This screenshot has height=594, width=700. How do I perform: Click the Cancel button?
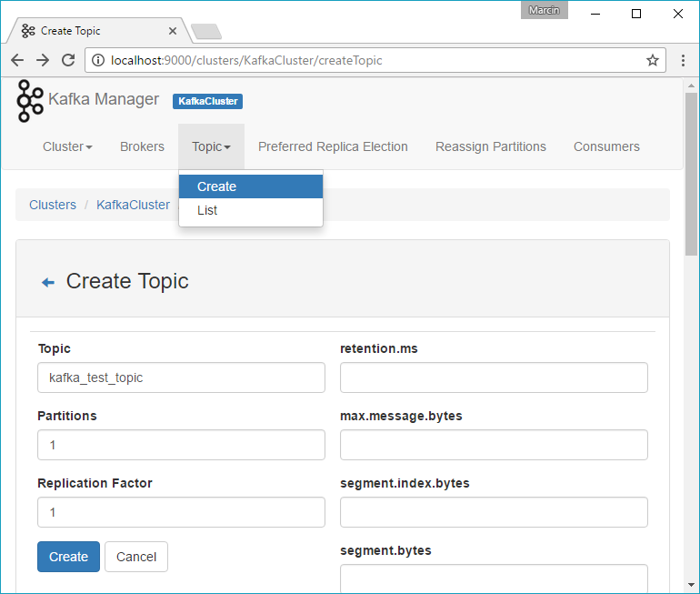(x=136, y=557)
